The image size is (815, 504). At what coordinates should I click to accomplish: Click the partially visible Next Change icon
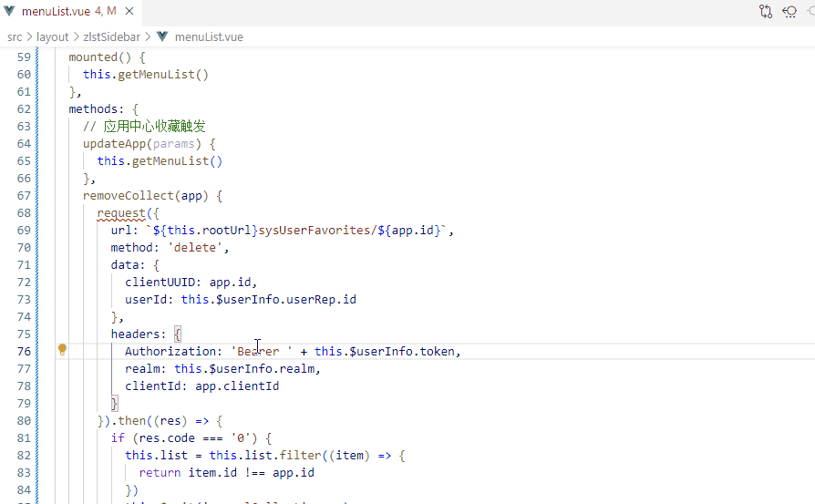pyautogui.click(x=810, y=12)
